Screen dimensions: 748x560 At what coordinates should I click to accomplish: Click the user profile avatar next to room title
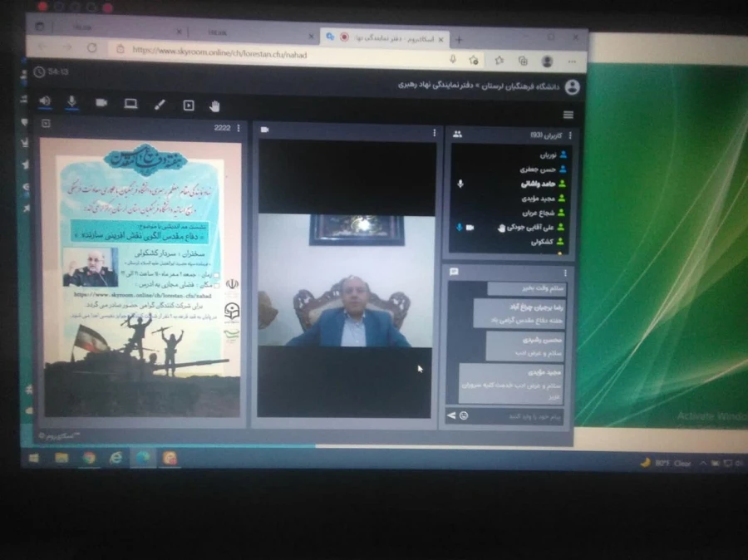(571, 86)
